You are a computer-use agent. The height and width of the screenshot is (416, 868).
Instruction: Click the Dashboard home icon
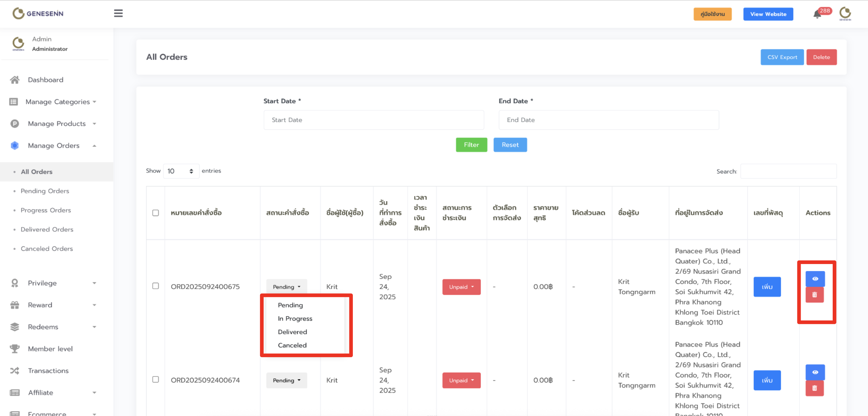(15, 80)
